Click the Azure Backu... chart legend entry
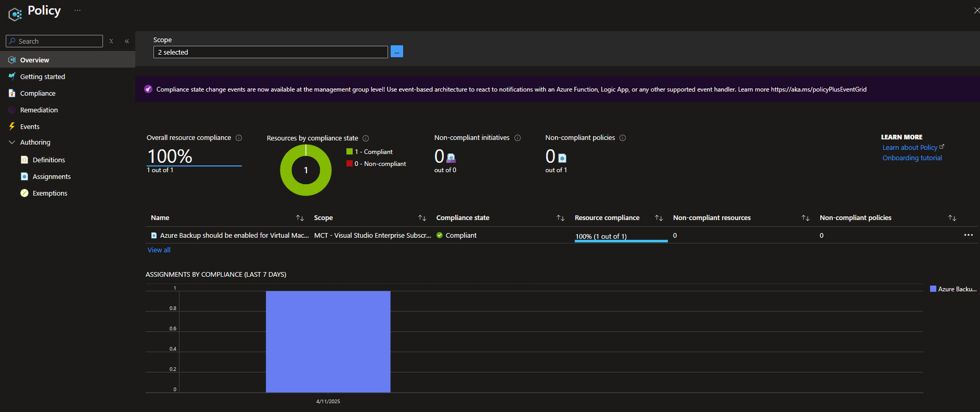The width and height of the screenshot is (980, 412). [953, 289]
